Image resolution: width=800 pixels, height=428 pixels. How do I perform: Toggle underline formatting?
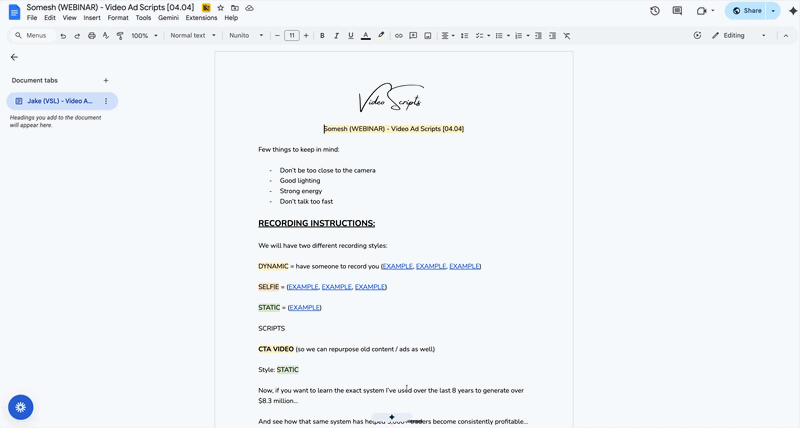pyautogui.click(x=351, y=36)
